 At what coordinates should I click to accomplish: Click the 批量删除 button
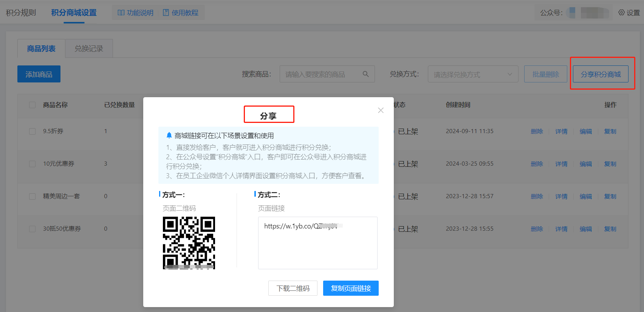546,74
